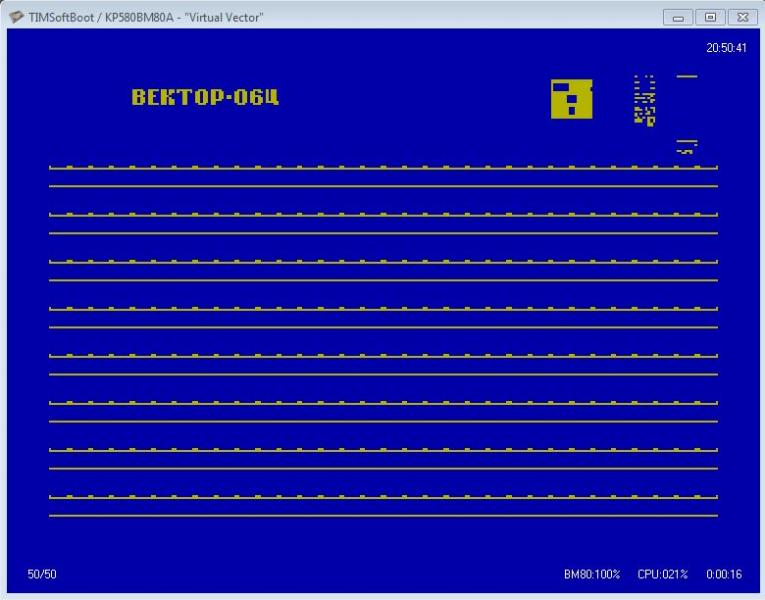Viewport: 765px width, 600px height.
Task: Click the TIMSoftBoot window title text
Action: click(x=146, y=17)
